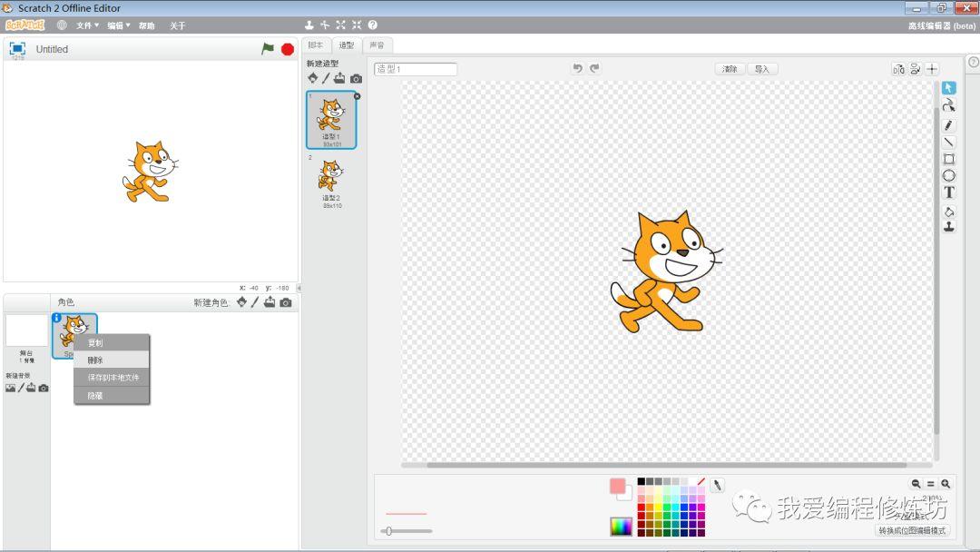Click the paint new sprite brush icon
Image resolution: width=980 pixels, height=552 pixels.
click(255, 302)
